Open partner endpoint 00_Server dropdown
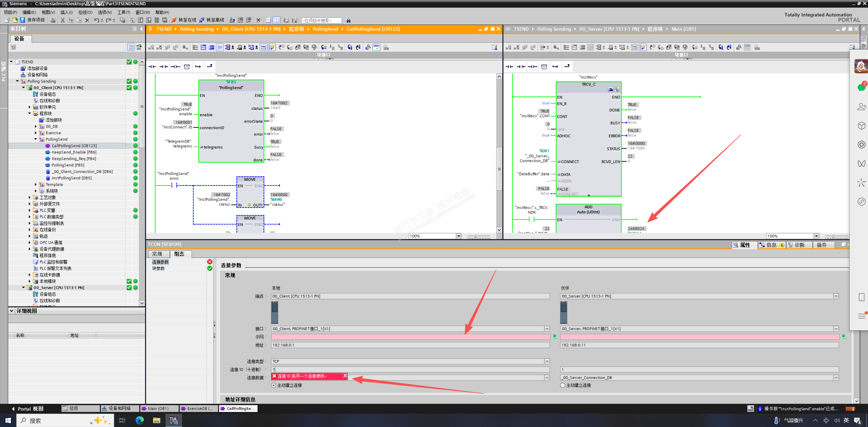The width and height of the screenshot is (868, 427). click(x=836, y=296)
